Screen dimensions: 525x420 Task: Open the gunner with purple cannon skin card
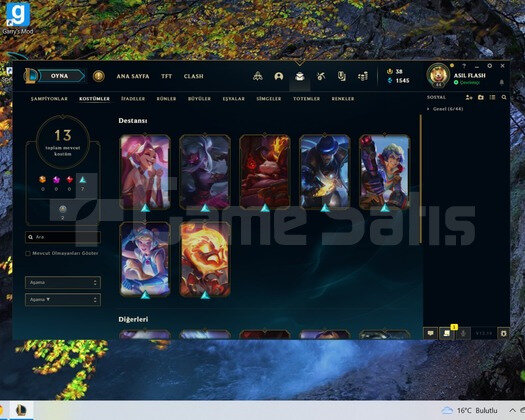tap(385, 172)
